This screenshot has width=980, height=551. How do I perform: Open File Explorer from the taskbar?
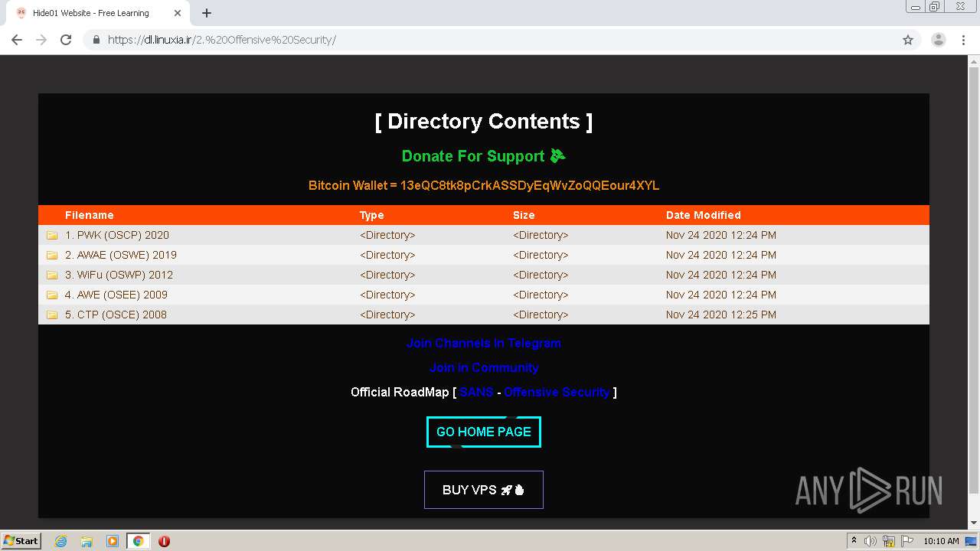point(87,541)
